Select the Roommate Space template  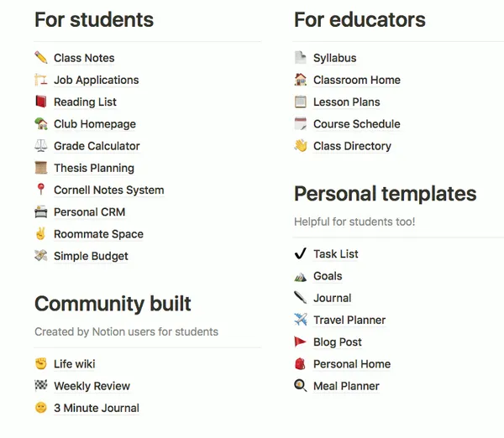pos(98,234)
